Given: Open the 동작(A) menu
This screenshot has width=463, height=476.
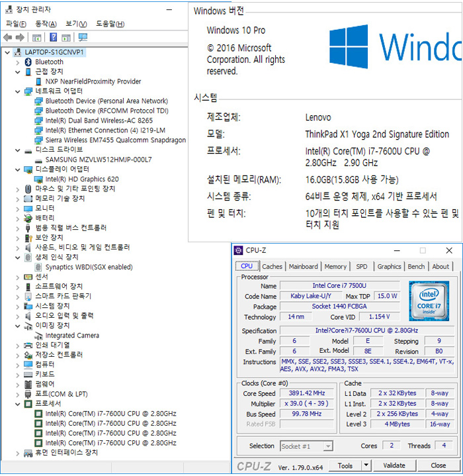Looking at the screenshot, I should coord(46,24).
